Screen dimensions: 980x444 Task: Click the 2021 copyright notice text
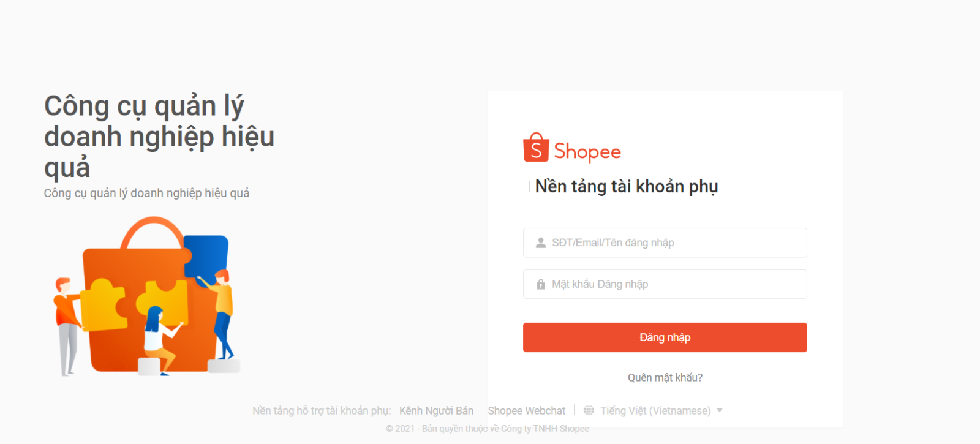(488, 429)
